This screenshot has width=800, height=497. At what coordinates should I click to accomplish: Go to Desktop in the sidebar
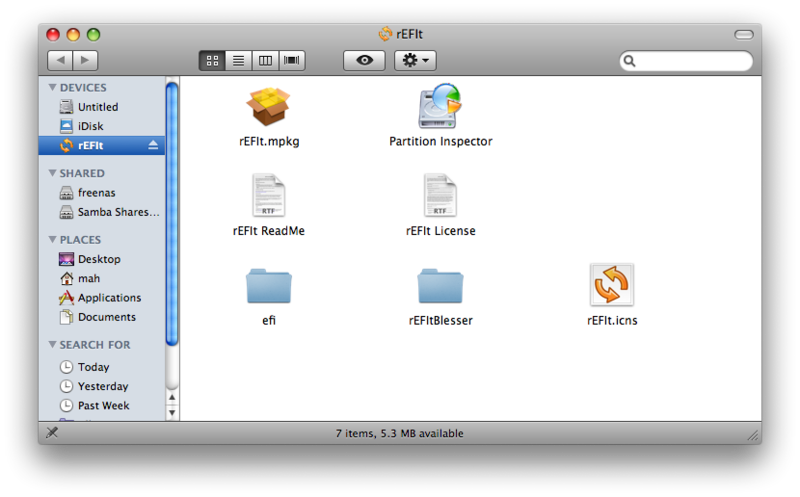[x=102, y=259]
